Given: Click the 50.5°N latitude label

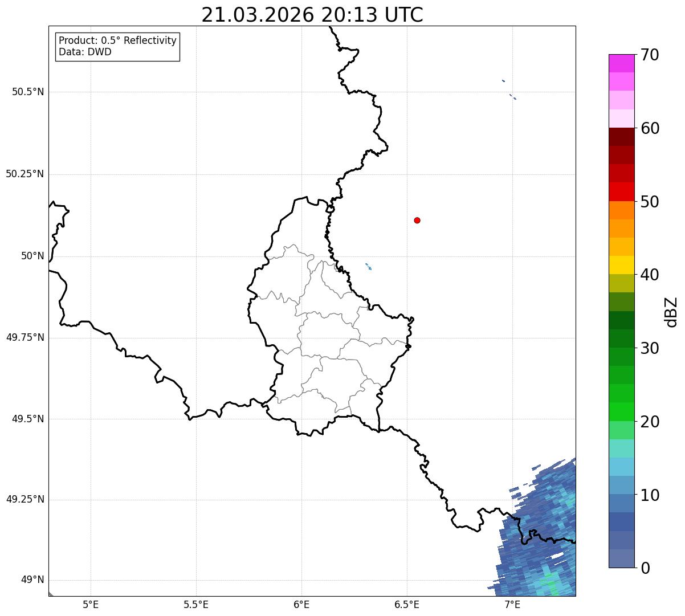Looking at the screenshot, I should click(x=28, y=92).
